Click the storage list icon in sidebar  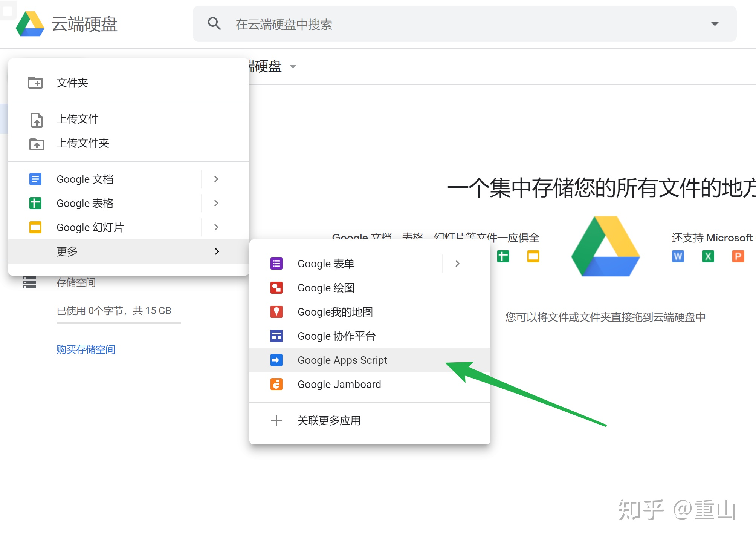click(29, 282)
